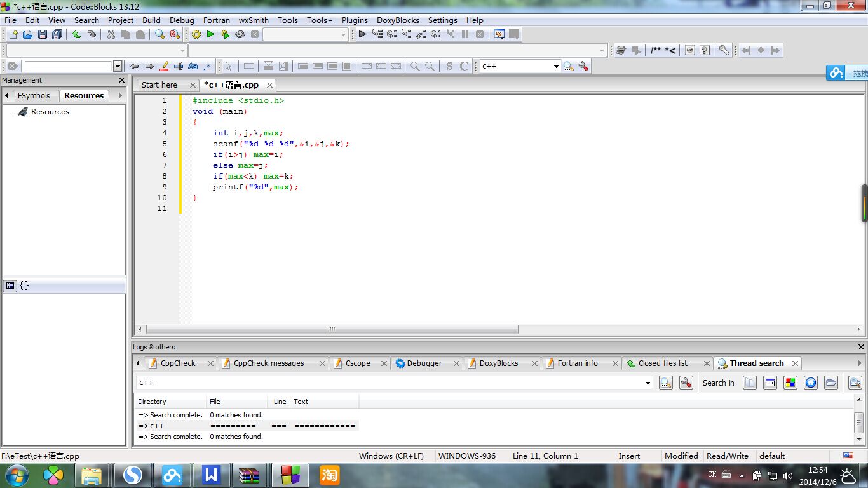
Task: Toggle search in directory files option
Action: (x=831, y=383)
